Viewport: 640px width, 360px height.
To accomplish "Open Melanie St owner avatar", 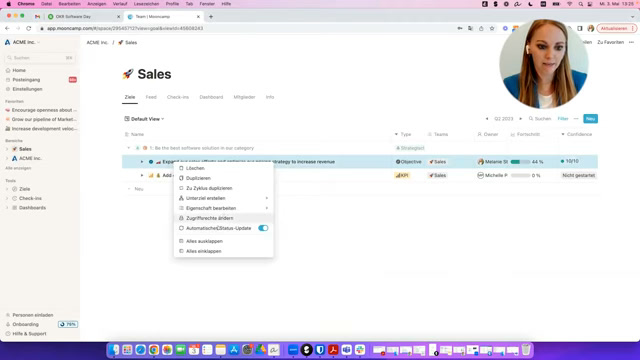I will pos(480,162).
